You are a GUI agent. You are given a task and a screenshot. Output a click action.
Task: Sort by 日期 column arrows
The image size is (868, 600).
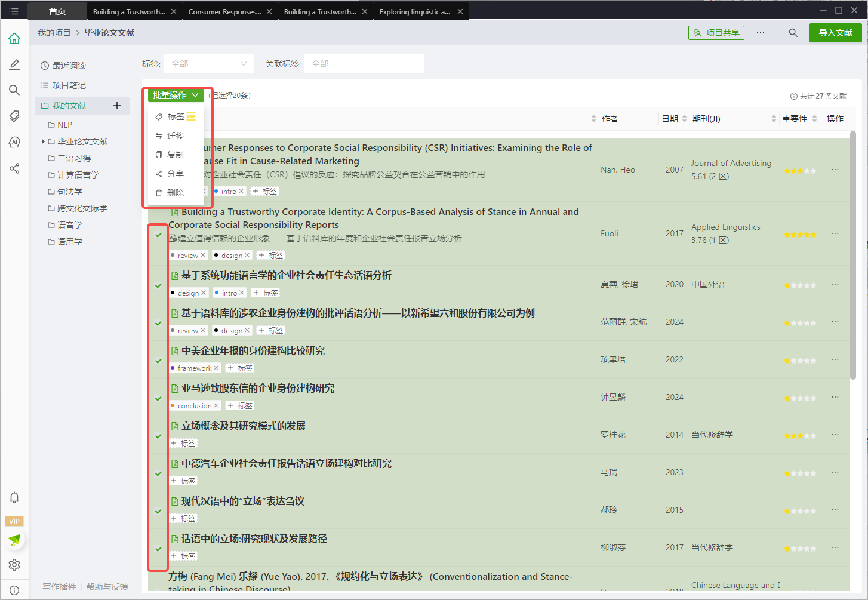684,119
